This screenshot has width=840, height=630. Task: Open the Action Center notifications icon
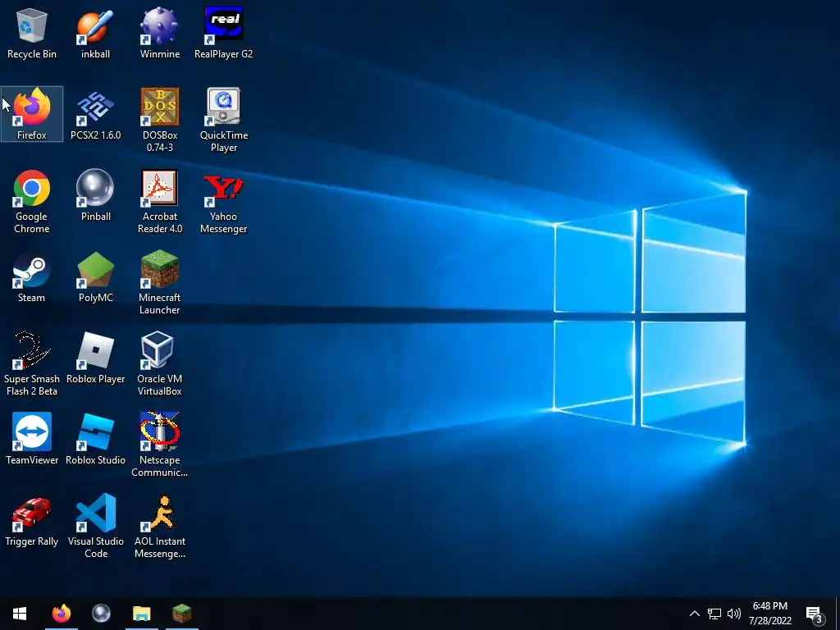[x=814, y=614]
